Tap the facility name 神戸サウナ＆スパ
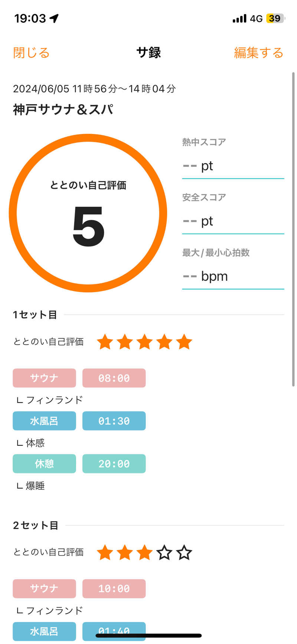Image resolution: width=297 pixels, height=644 pixels. coord(63,110)
